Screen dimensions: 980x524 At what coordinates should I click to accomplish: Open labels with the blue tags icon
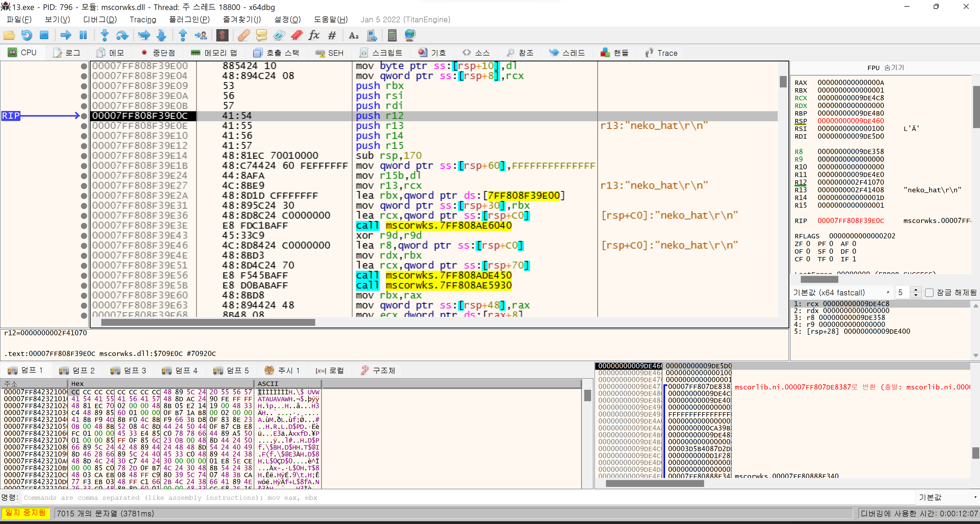279,35
